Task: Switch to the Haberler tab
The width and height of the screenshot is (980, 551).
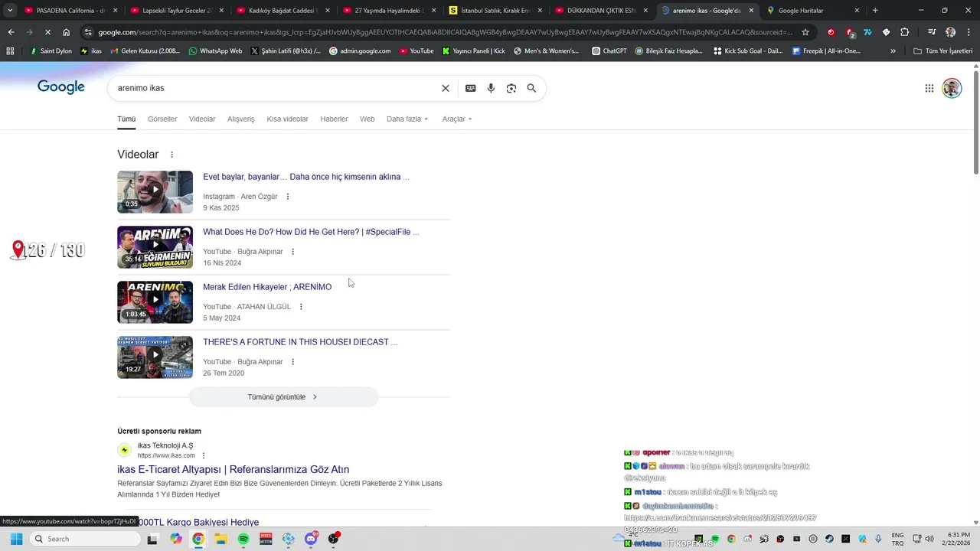Action: coord(334,119)
